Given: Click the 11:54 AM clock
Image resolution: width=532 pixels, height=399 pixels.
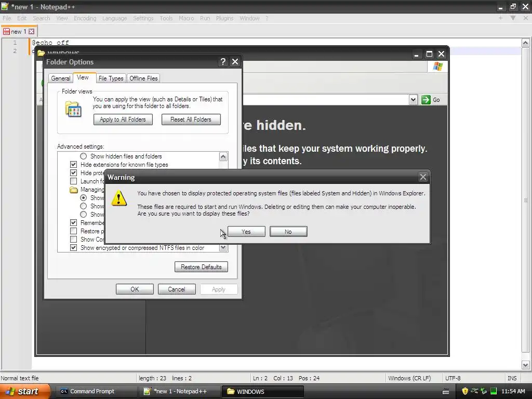Looking at the screenshot, I should [513, 392].
